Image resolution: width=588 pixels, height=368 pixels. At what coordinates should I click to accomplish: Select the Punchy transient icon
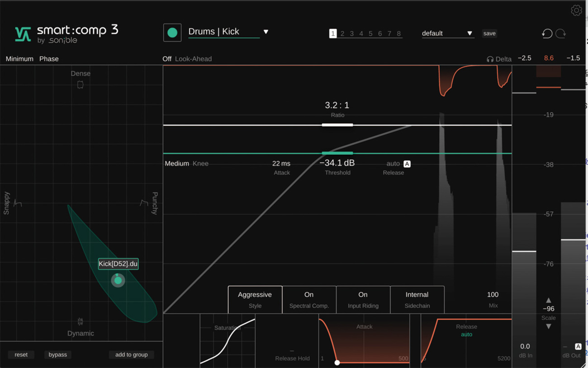point(144,203)
